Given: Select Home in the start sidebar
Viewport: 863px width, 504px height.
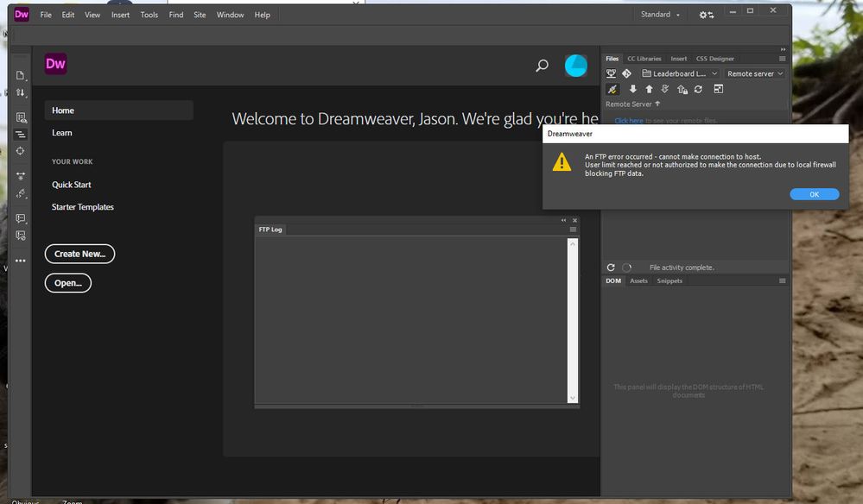Looking at the screenshot, I should point(118,110).
